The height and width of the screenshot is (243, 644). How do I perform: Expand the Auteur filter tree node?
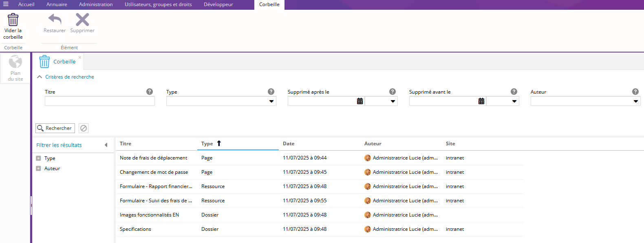point(38,169)
